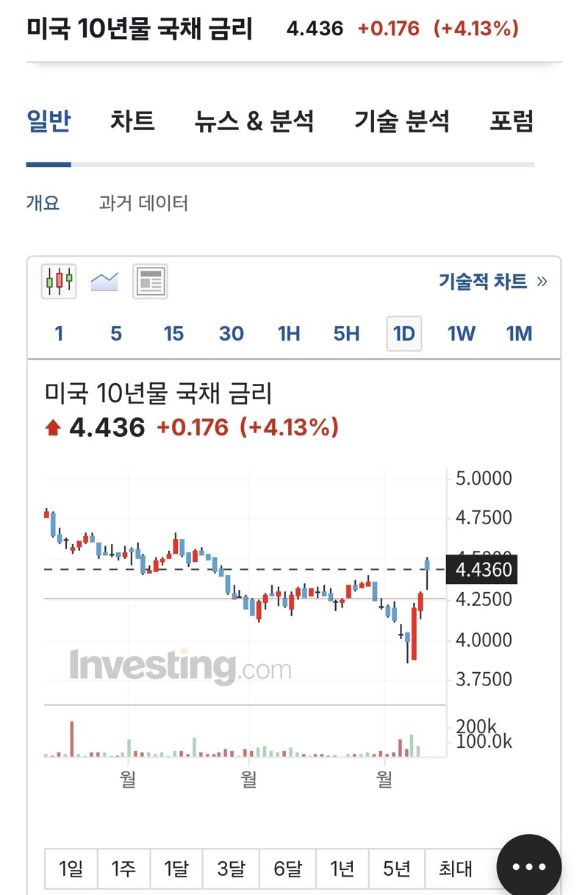The image size is (588, 895).
Task: Set chart range to 3달
Action: click(230, 869)
